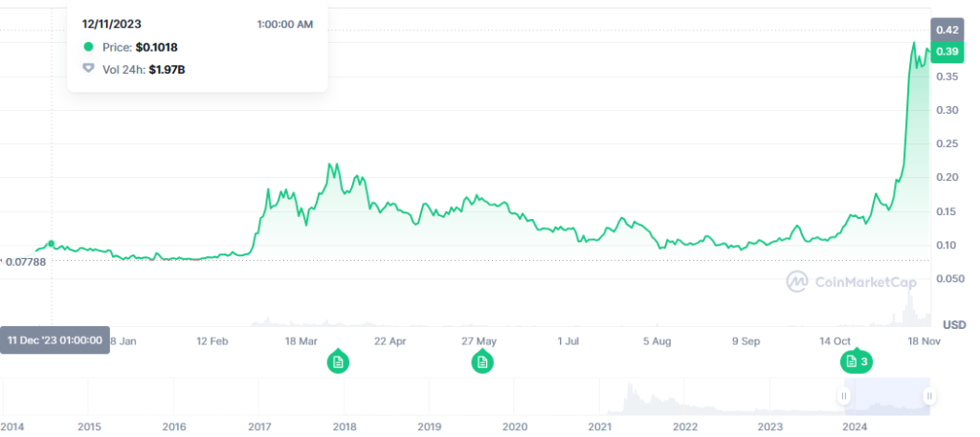Grab the left handle of the range selector
This screenshot has height=437, width=980.
pyautogui.click(x=844, y=396)
